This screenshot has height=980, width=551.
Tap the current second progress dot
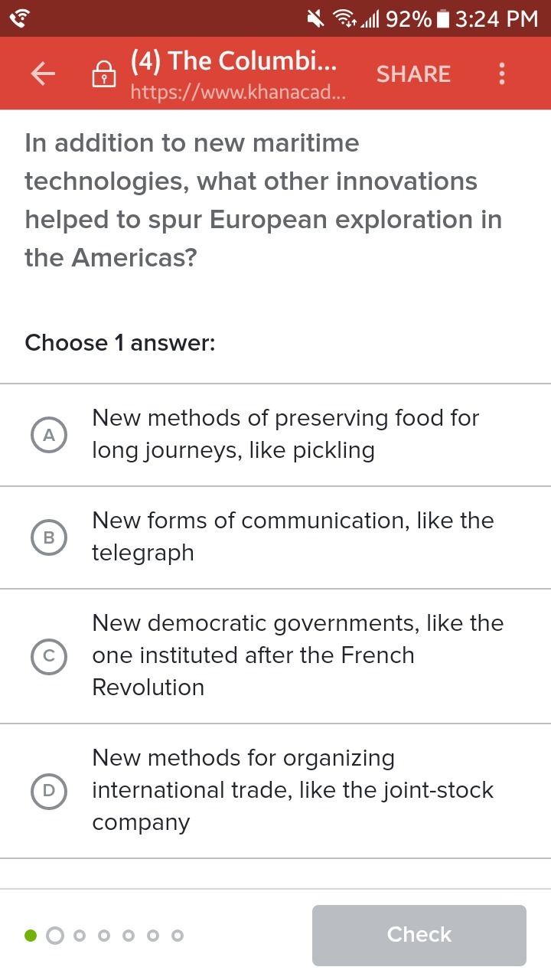[x=55, y=935]
